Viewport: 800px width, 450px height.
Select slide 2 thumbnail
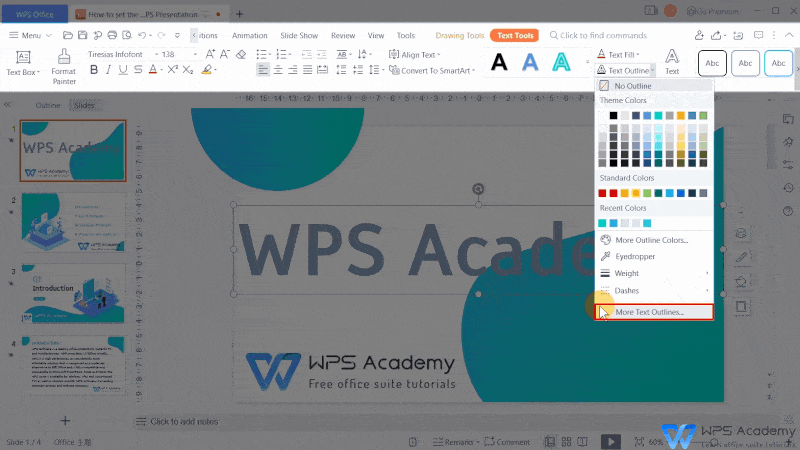(73, 222)
